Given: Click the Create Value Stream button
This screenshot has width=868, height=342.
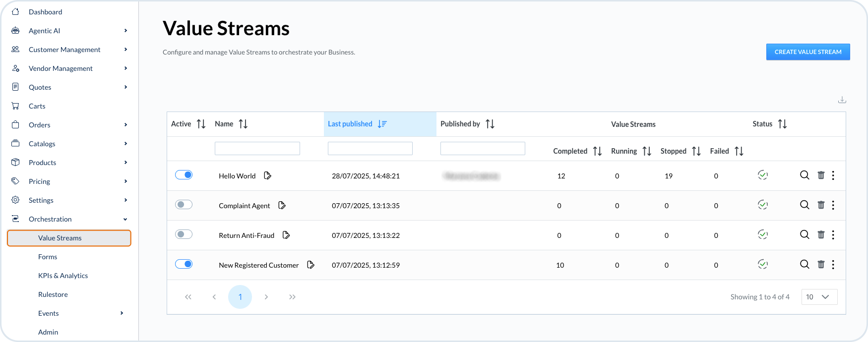Looking at the screenshot, I should [807, 52].
